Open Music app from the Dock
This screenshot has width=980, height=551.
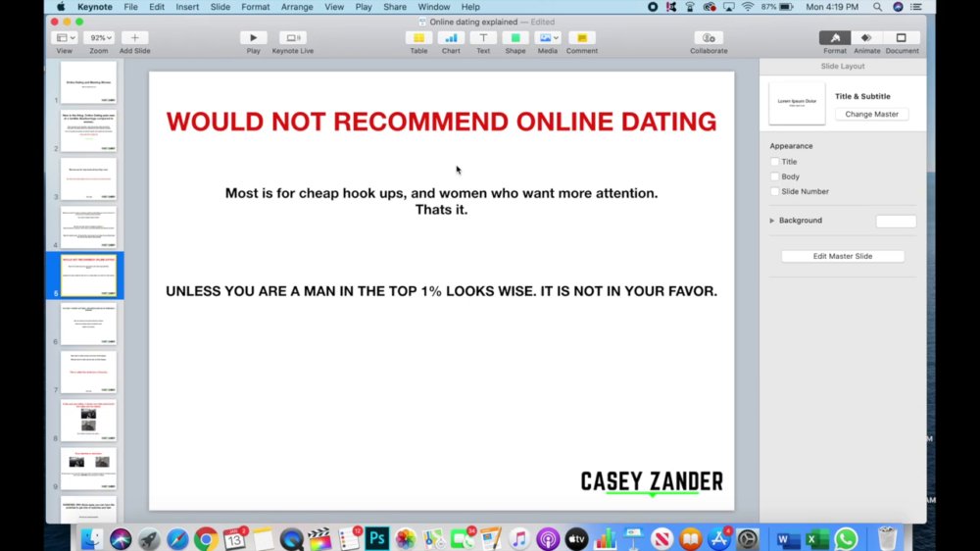tap(518, 538)
